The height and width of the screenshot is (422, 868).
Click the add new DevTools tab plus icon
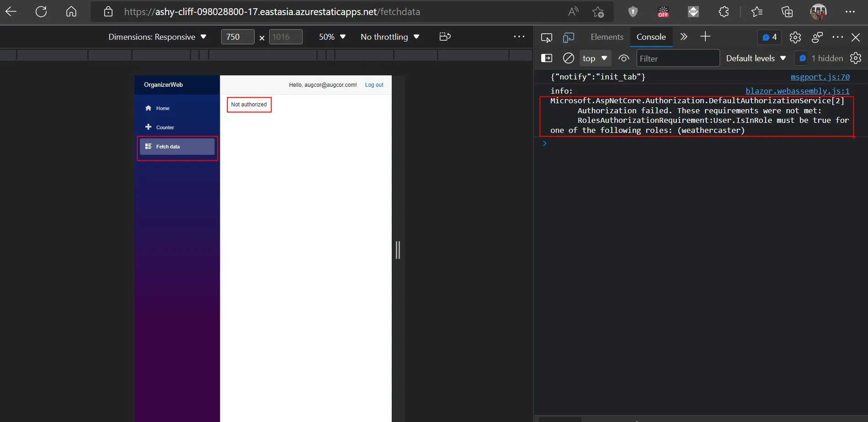point(705,37)
